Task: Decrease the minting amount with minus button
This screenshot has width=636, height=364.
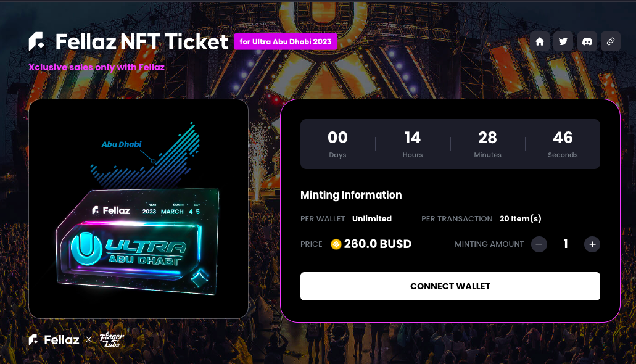Action: click(539, 244)
